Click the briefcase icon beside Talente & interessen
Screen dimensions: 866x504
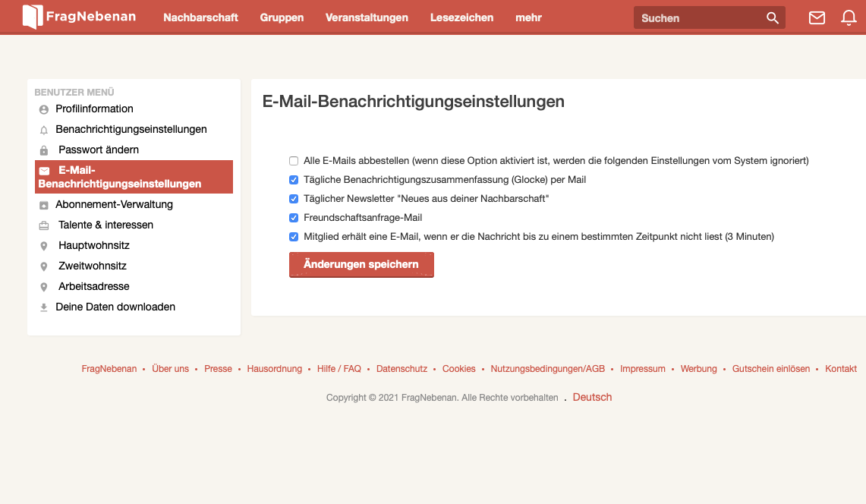point(44,225)
